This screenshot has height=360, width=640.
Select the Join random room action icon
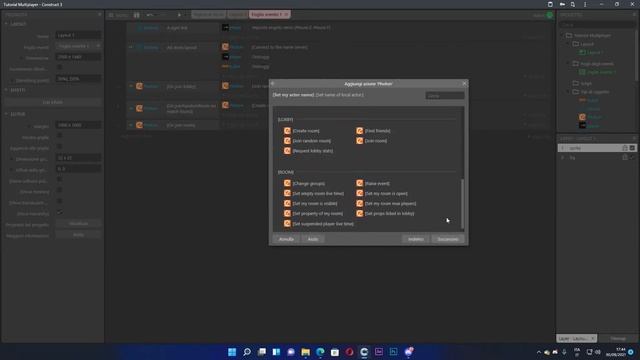click(x=287, y=141)
